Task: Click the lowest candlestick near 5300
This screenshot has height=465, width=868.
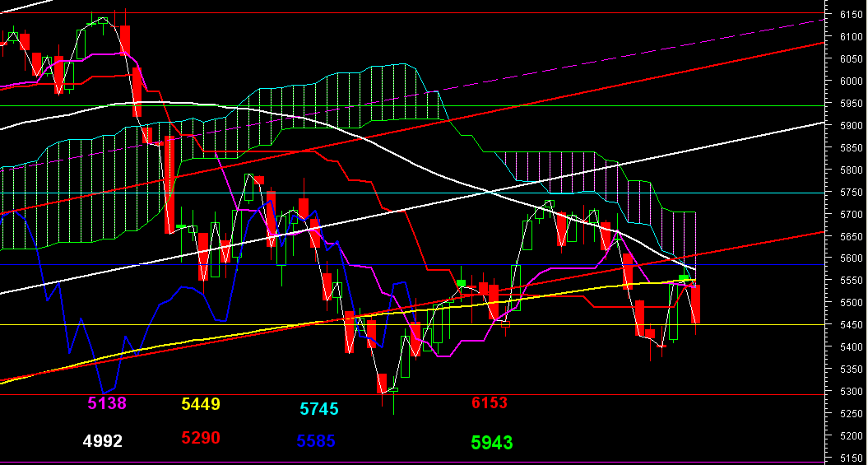Action: coord(393,390)
